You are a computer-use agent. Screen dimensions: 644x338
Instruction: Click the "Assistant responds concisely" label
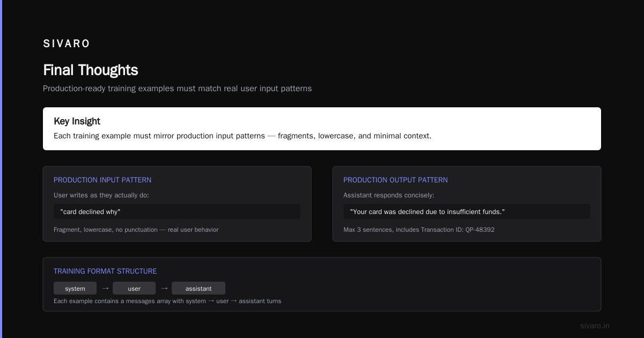(x=389, y=195)
